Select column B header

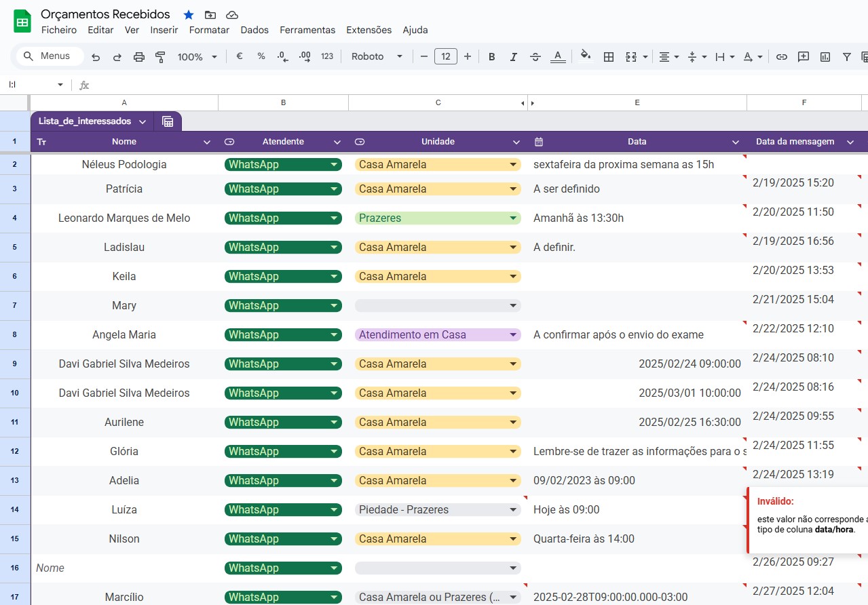283,102
